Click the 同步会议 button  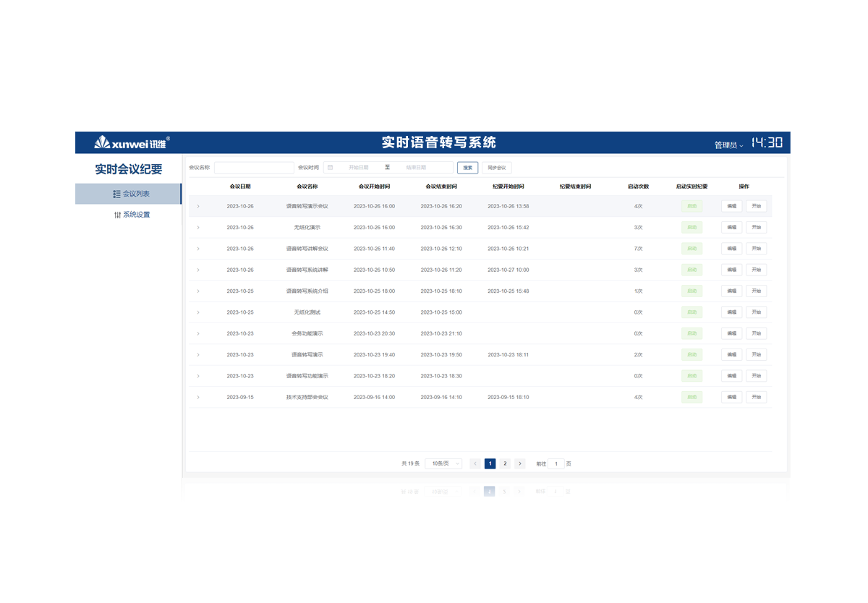496,168
